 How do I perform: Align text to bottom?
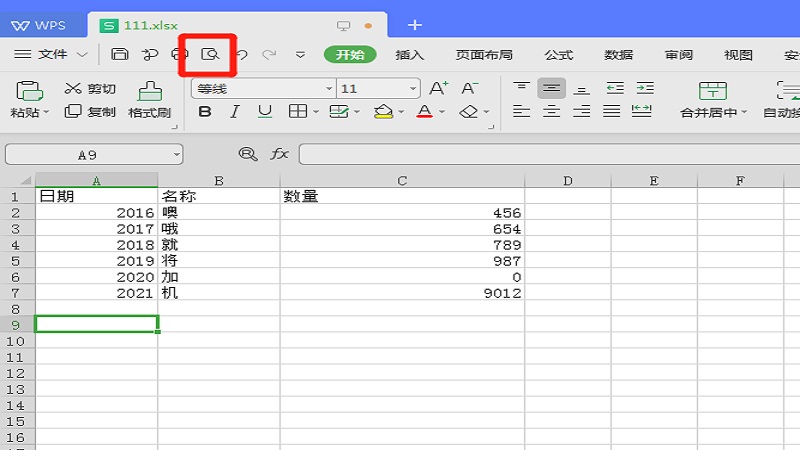coord(582,88)
